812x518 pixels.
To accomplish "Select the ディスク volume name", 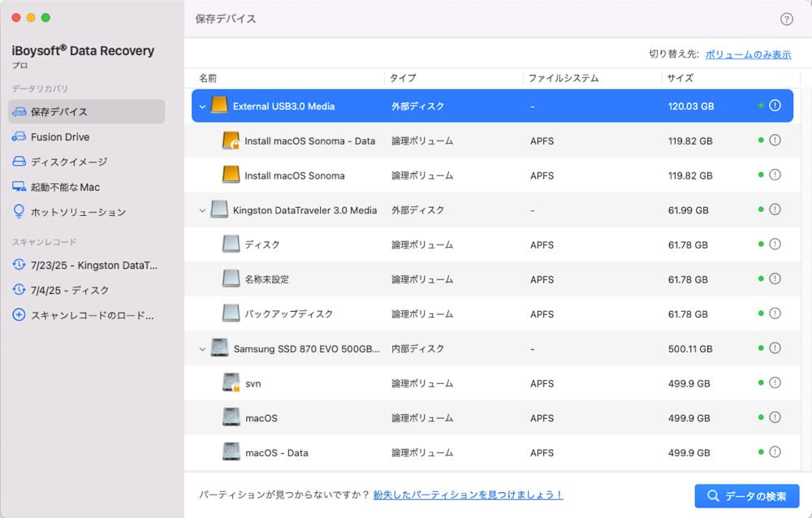I will (262, 244).
